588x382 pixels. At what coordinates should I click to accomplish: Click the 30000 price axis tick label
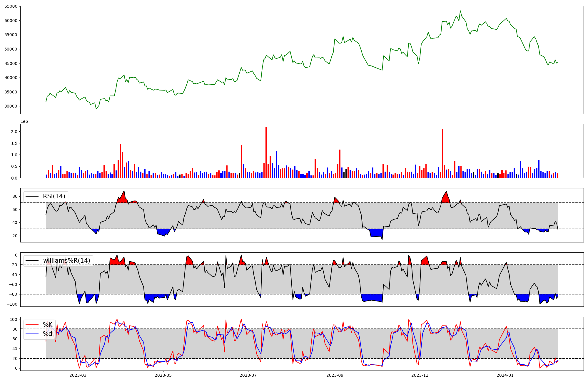tap(11, 106)
